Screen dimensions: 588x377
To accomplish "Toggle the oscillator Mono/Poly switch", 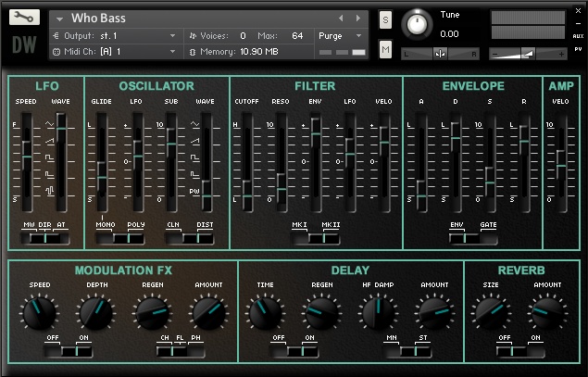I will click(x=121, y=237).
